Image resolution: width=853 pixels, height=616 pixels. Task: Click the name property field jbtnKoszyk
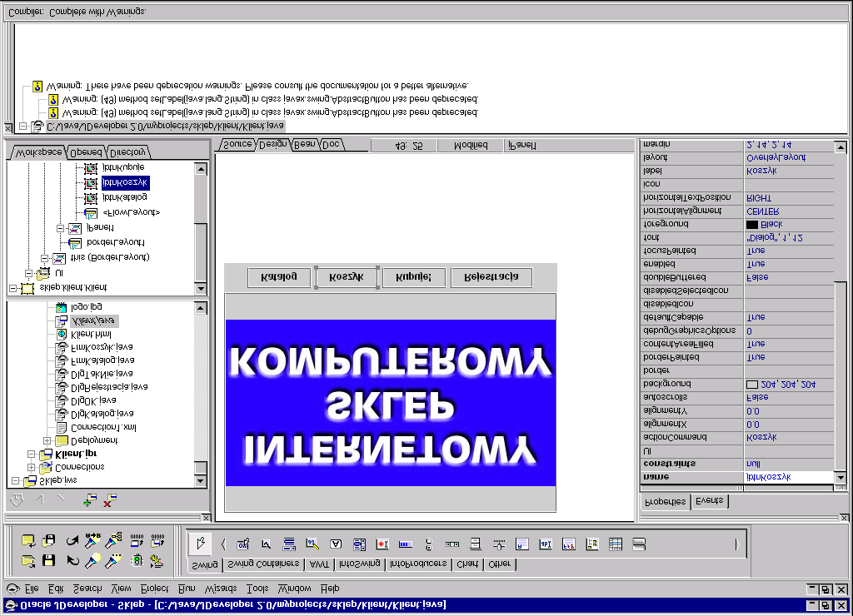(x=788, y=477)
